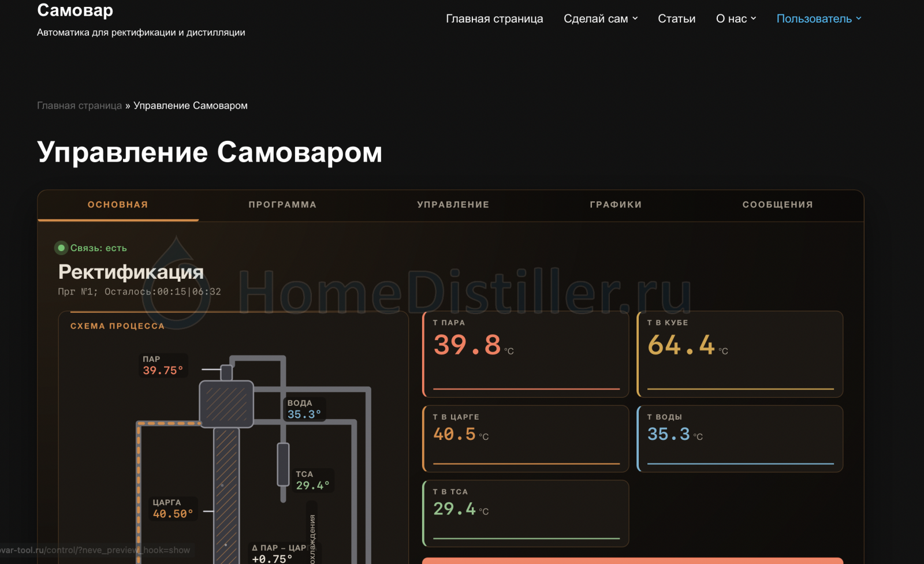This screenshot has height=564, width=924.
Task: Click the Т ПАРА 39.8 temperature card
Action: point(526,354)
